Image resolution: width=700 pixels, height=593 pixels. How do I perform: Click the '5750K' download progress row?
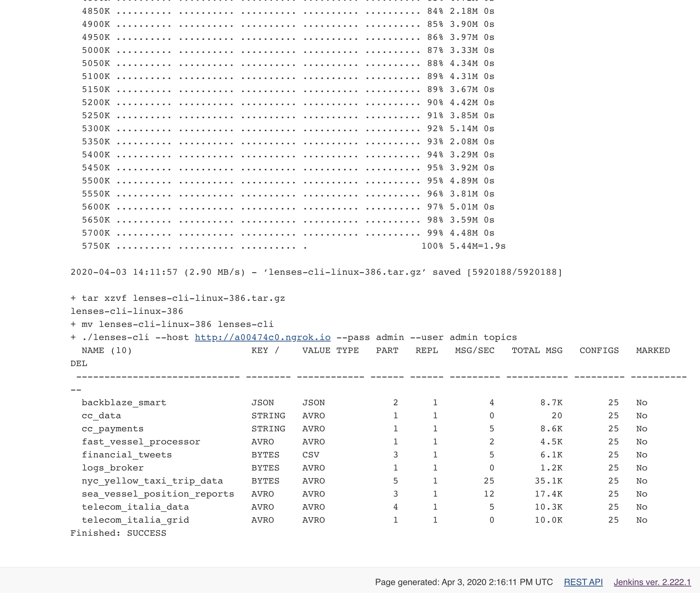[294, 246]
